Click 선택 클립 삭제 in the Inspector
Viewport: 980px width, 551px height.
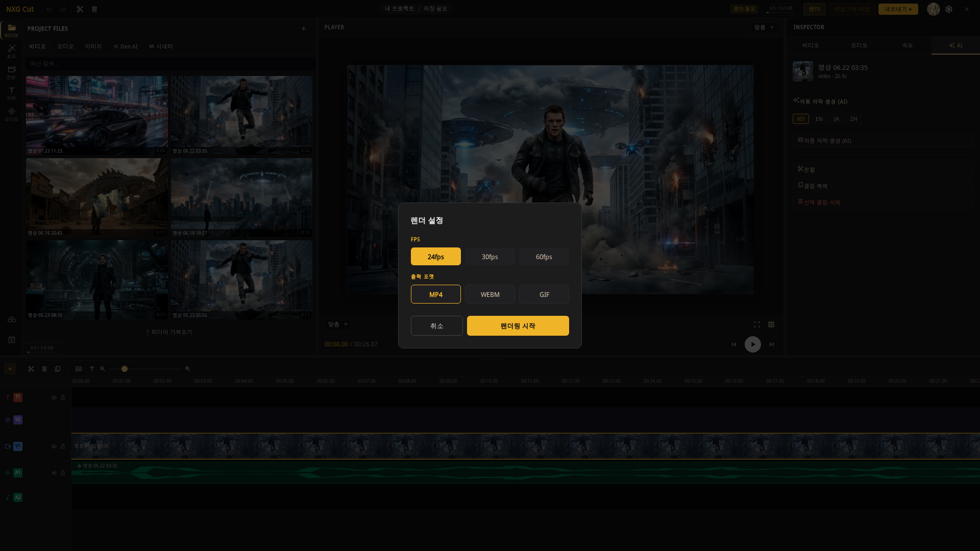coord(884,202)
